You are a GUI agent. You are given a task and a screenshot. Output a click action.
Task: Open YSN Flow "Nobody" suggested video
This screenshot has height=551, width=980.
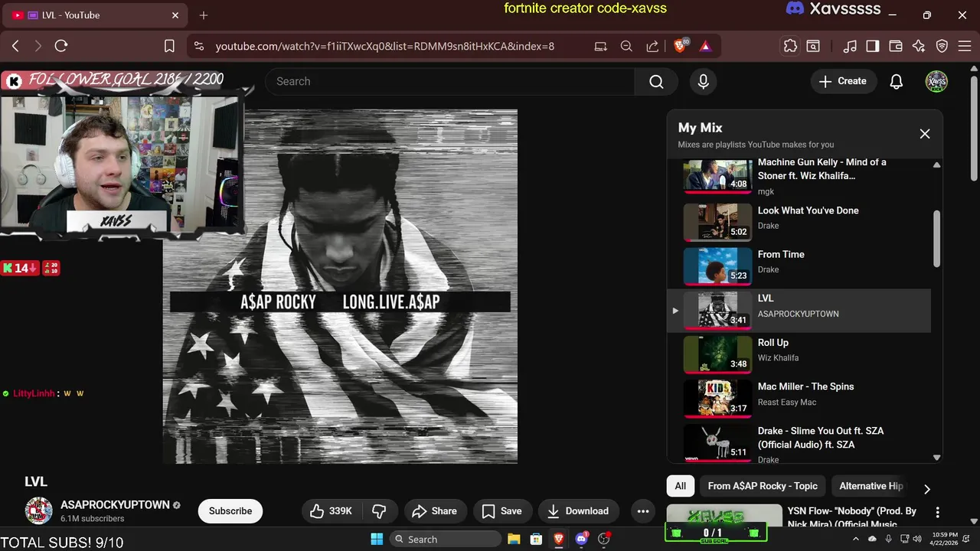tap(851, 517)
